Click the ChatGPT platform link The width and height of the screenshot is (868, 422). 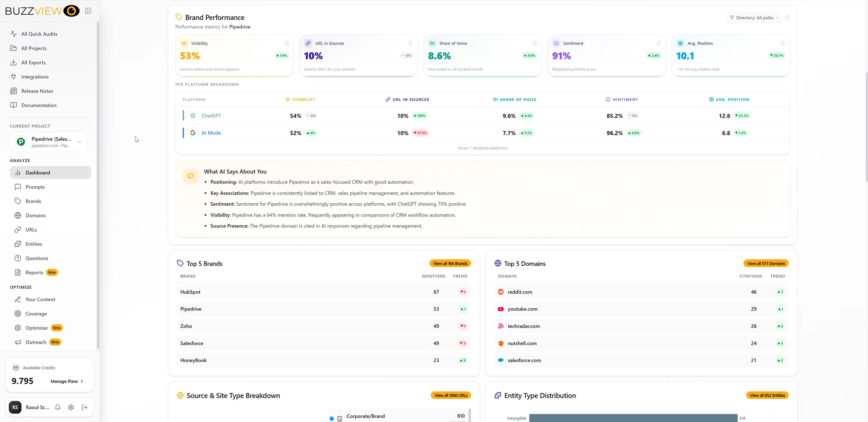(211, 116)
